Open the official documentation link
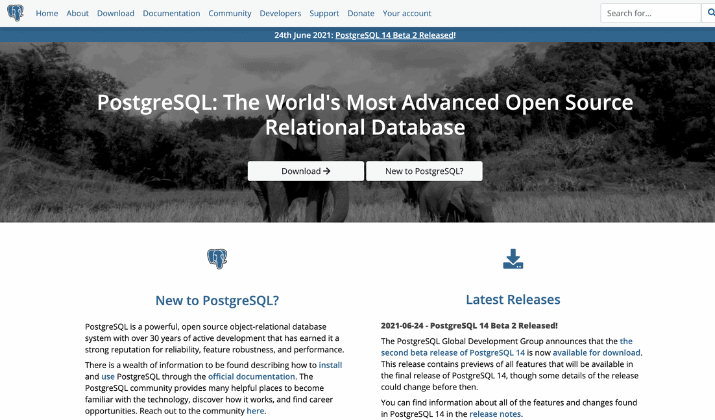Screen dimensions: 715x420 (x=251, y=377)
